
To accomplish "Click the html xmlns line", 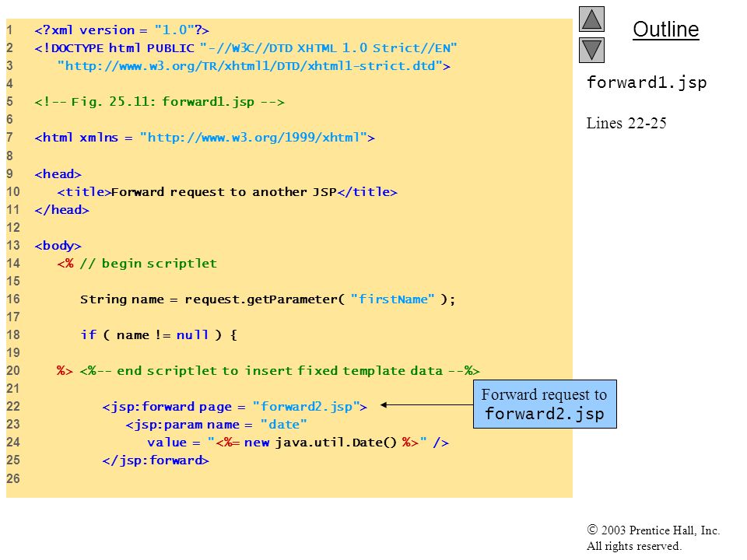I will tap(205, 138).
